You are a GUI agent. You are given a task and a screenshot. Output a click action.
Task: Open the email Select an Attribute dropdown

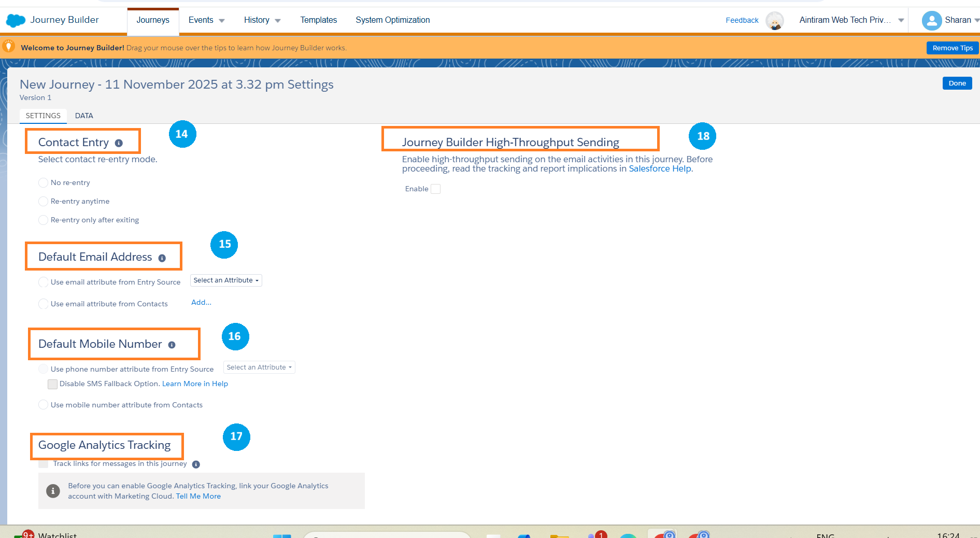point(226,280)
